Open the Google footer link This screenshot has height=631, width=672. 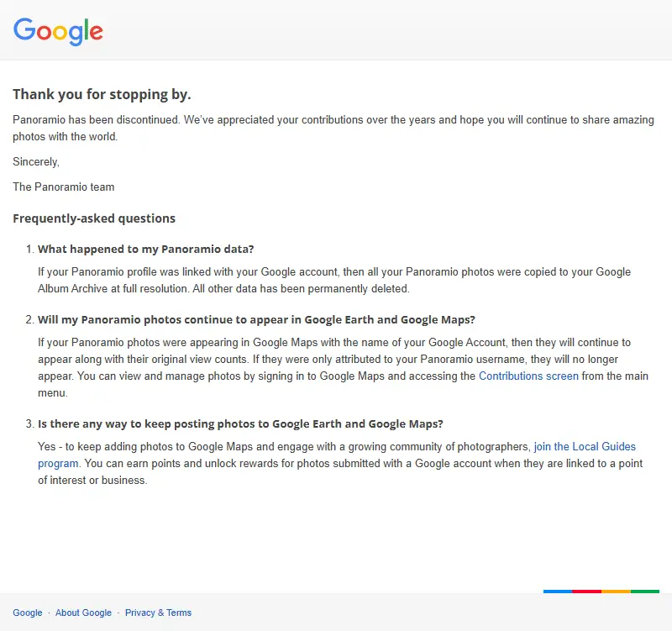[x=28, y=613]
